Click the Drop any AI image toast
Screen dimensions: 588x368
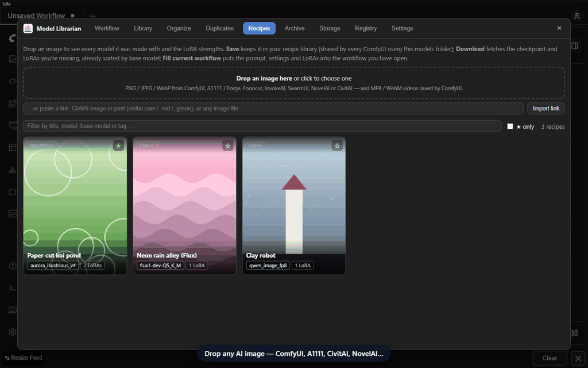pos(293,354)
